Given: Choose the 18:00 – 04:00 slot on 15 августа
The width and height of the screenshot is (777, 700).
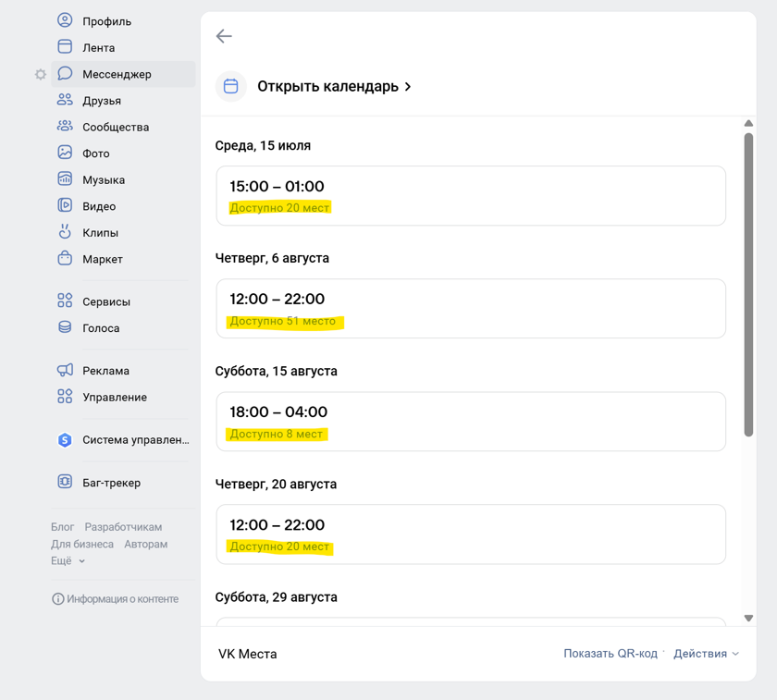Looking at the screenshot, I should pos(471,422).
